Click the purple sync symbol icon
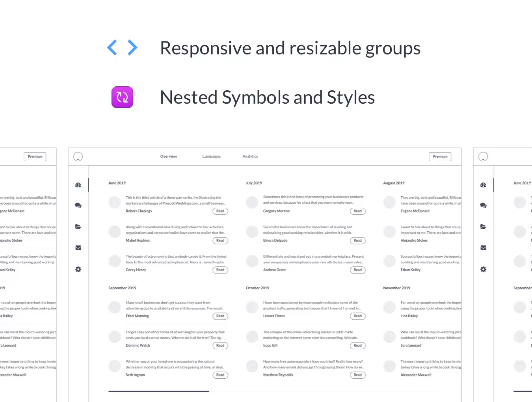Image resolution: width=532 pixels, height=402 pixels. 122,97
